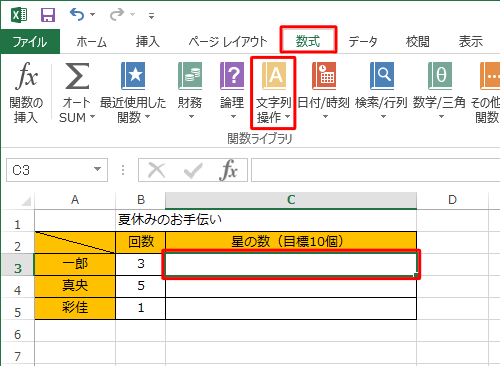
Task: Select the cell containing 彩佳
Action: pos(75,308)
